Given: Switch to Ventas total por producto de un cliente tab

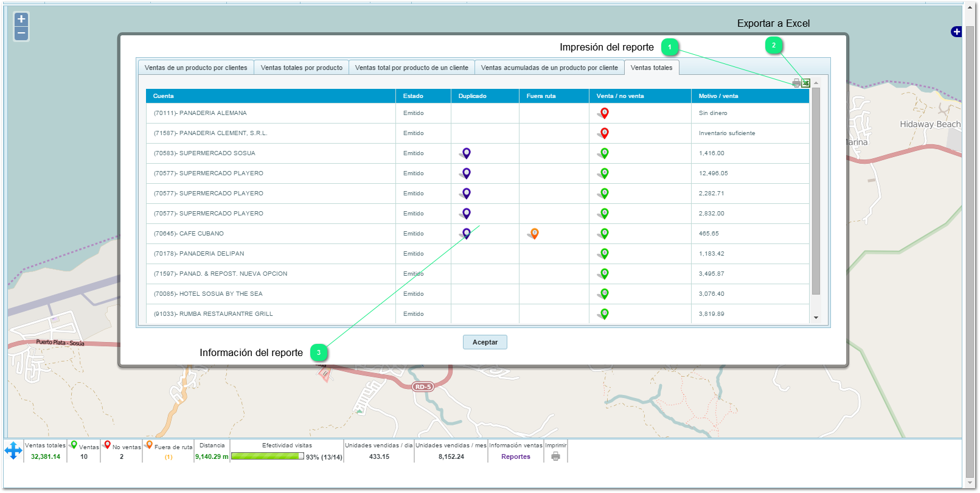Looking at the screenshot, I should (412, 68).
